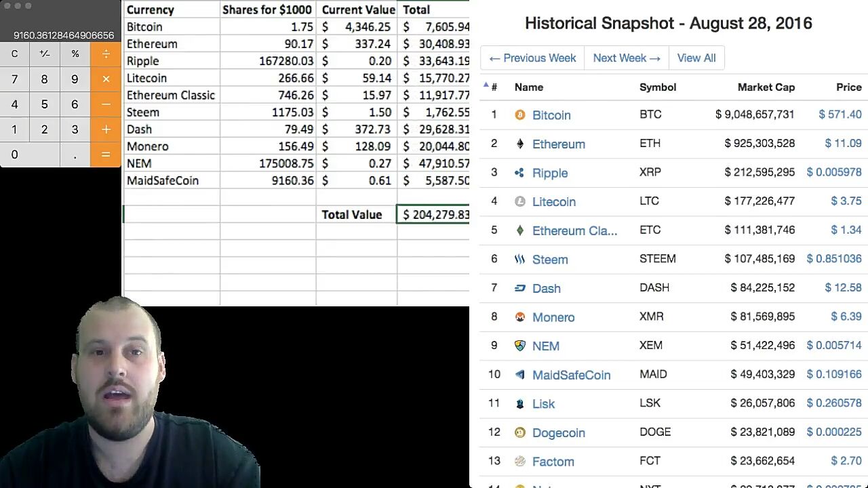
Task: Open the MaidSafeCoin link
Action: click(571, 375)
